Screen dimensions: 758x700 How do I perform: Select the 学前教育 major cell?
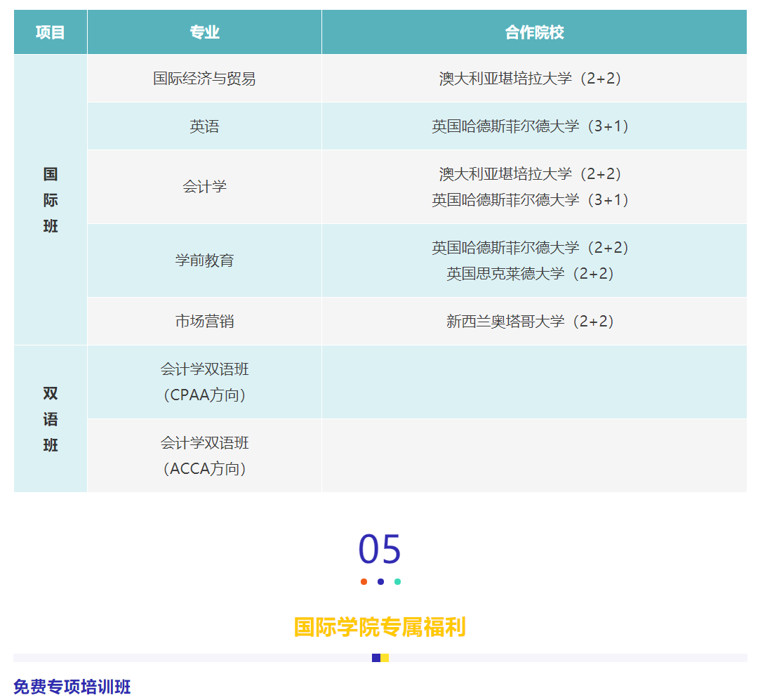204,260
